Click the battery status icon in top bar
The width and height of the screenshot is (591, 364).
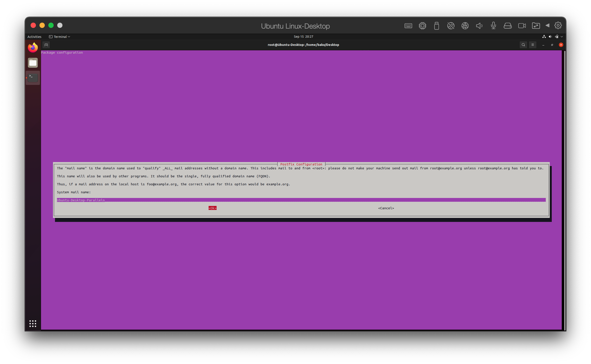pyautogui.click(x=557, y=37)
